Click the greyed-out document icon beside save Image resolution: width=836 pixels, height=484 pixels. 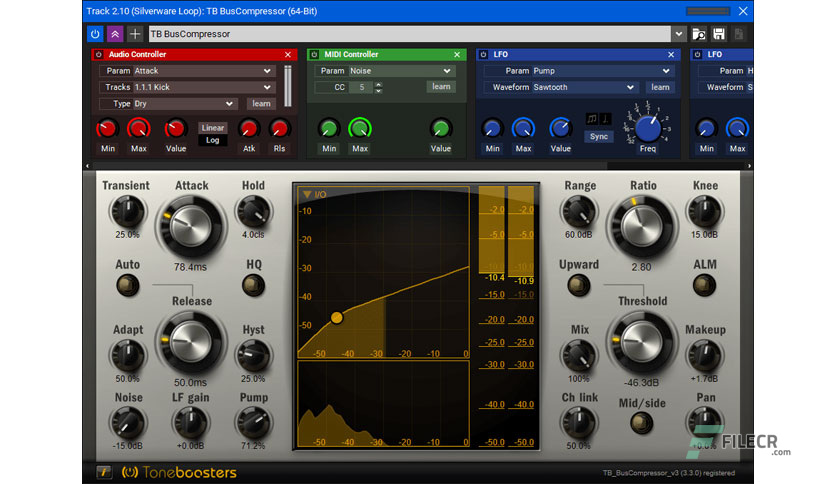[x=739, y=34]
